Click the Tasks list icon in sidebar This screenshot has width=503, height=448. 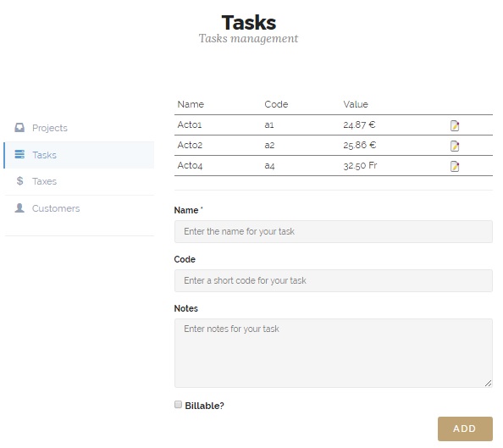(19, 154)
